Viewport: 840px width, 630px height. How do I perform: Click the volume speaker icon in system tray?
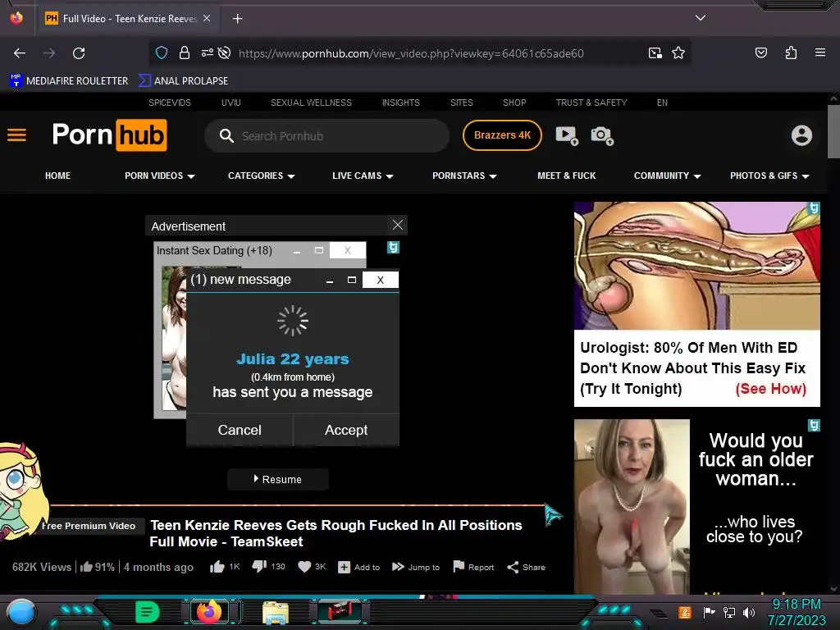749,612
